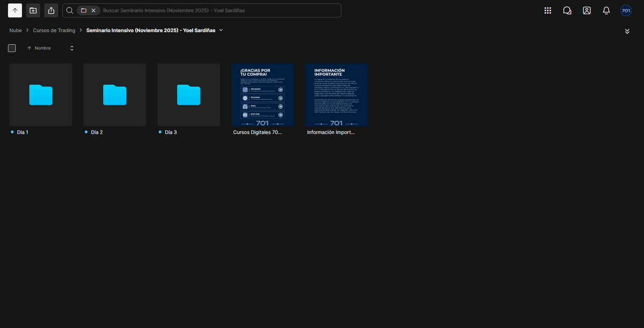This screenshot has height=328, width=644.
Task: Click the magnifying glass search icon
Action: pyautogui.click(x=70, y=10)
